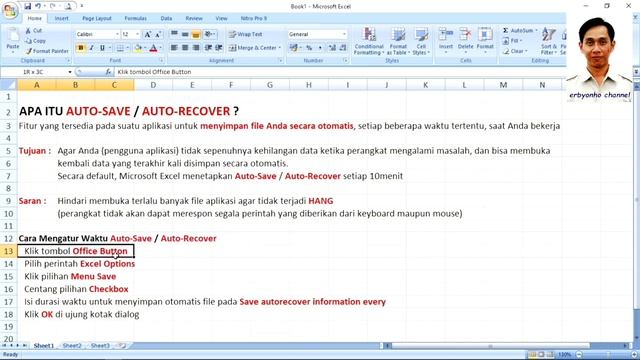640x360 pixels.
Task: Click Cut in Clipboard group
Action: pos(33,31)
